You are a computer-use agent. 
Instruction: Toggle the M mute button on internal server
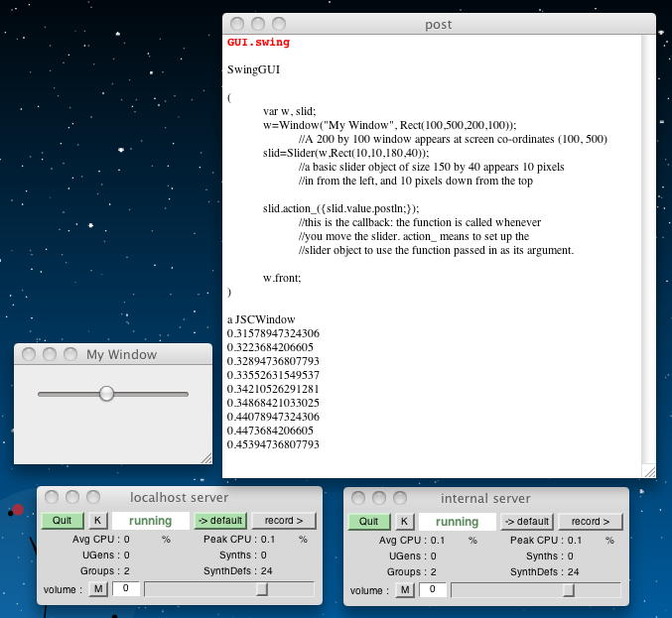coord(404,590)
